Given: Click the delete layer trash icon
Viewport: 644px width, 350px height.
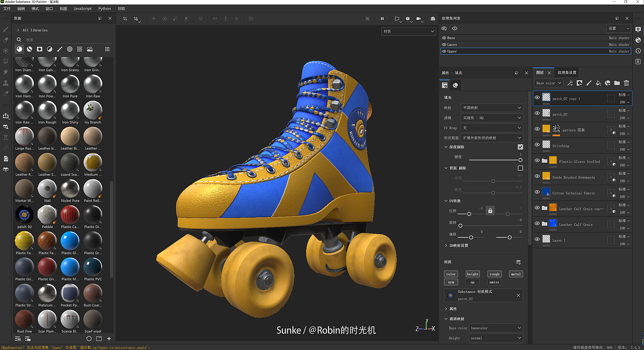Looking at the screenshot, I should click(626, 83).
